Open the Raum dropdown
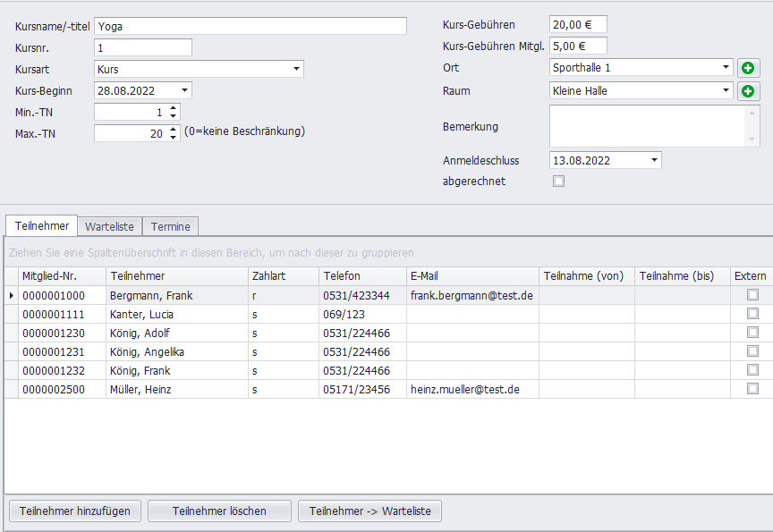 [x=726, y=91]
